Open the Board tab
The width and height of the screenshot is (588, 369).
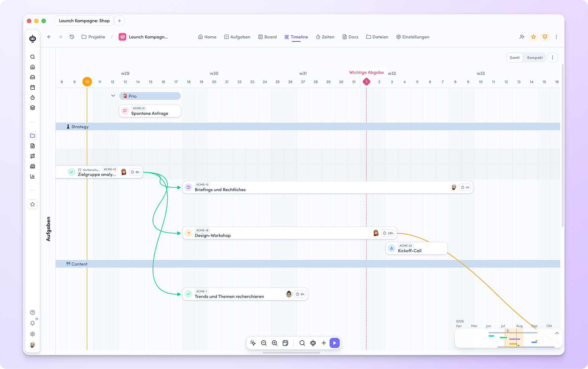click(x=268, y=37)
